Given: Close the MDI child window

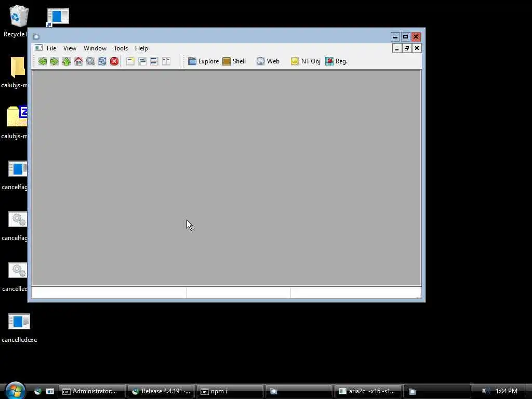Looking at the screenshot, I should click(x=417, y=48).
